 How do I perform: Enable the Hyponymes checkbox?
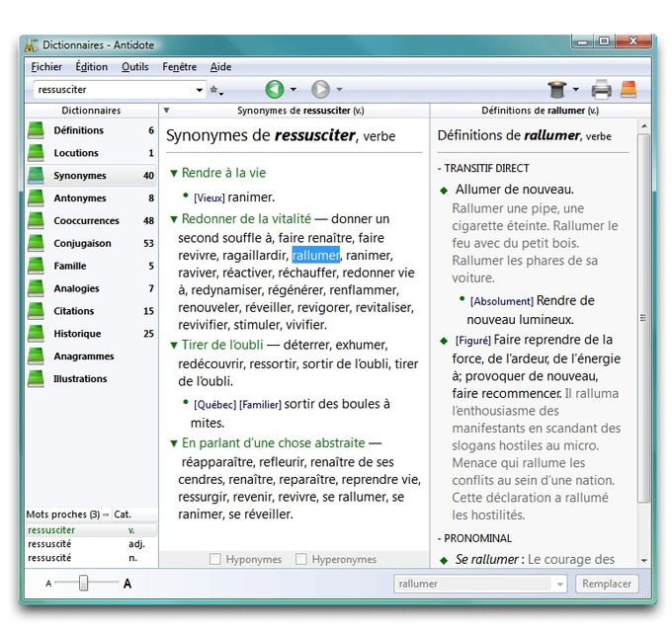(215, 559)
